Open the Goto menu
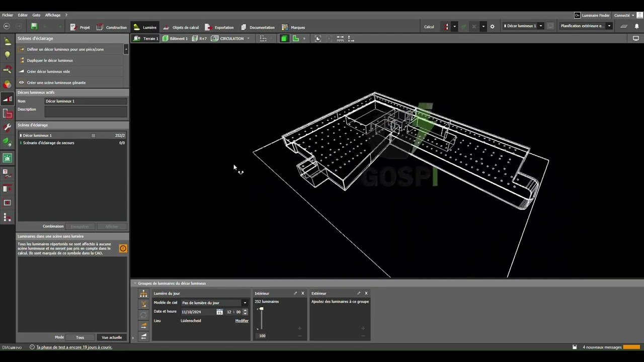This screenshot has height=362, width=644. tap(36, 15)
